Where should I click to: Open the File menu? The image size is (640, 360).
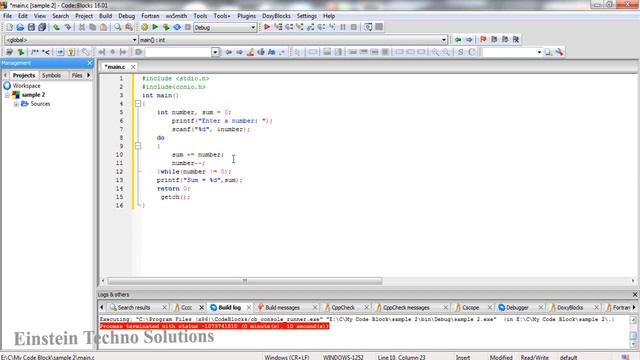point(7,16)
